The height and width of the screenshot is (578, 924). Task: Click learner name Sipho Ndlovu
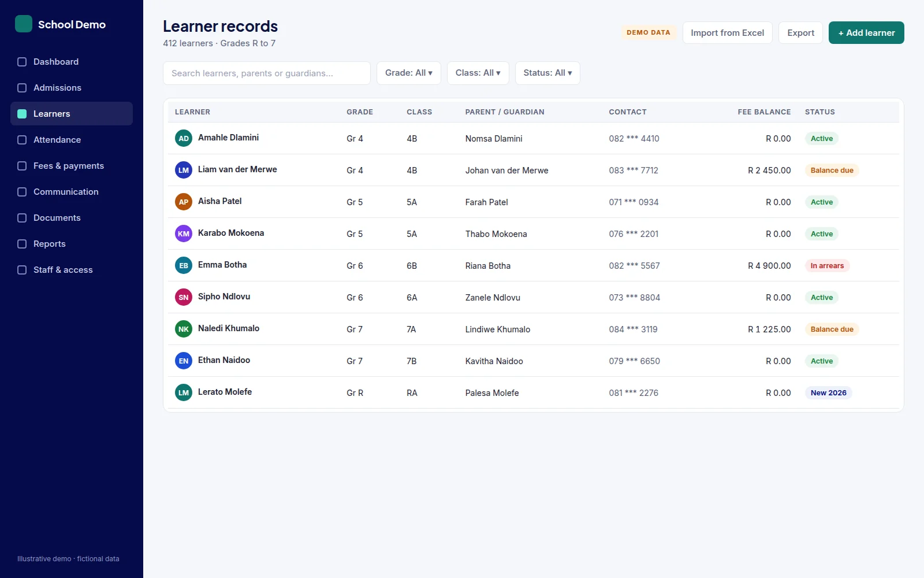[x=224, y=297]
